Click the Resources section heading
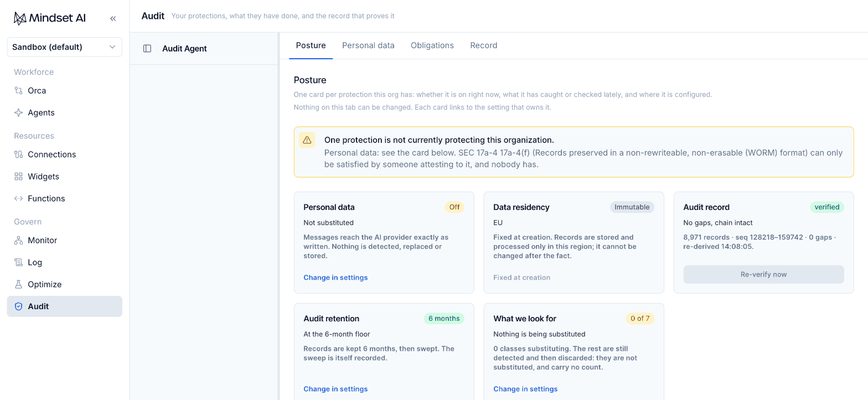This screenshot has width=868, height=400. pos(34,136)
